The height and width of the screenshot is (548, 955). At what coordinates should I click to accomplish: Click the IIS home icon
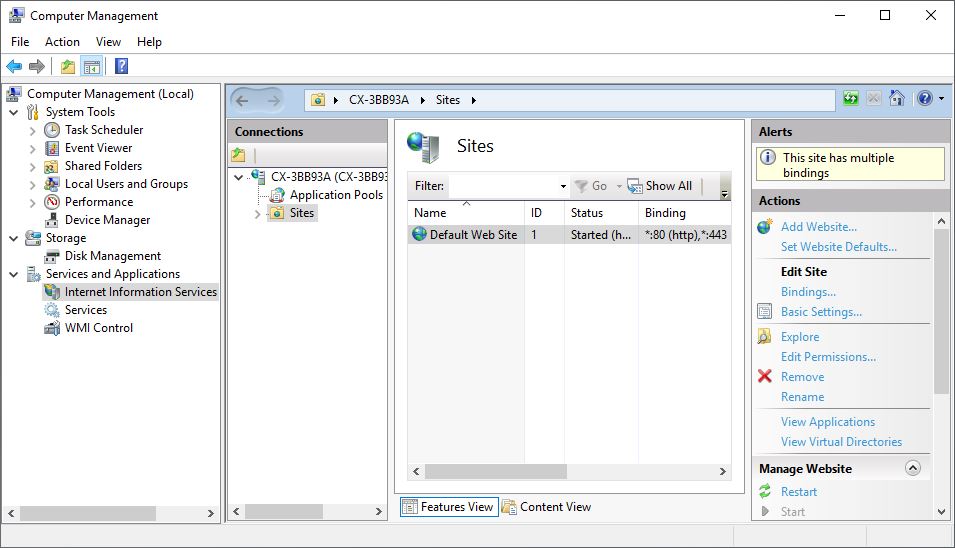[897, 98]
